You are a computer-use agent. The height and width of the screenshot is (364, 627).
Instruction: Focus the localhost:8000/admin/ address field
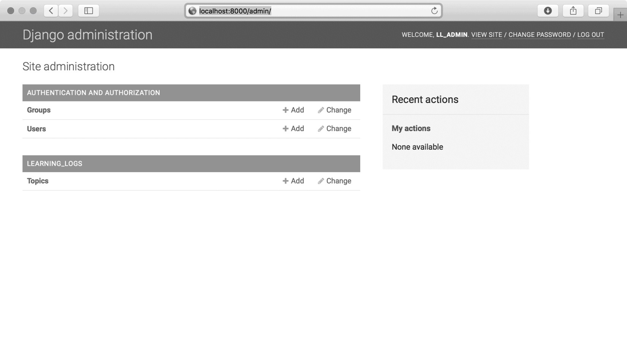point(313,11)
